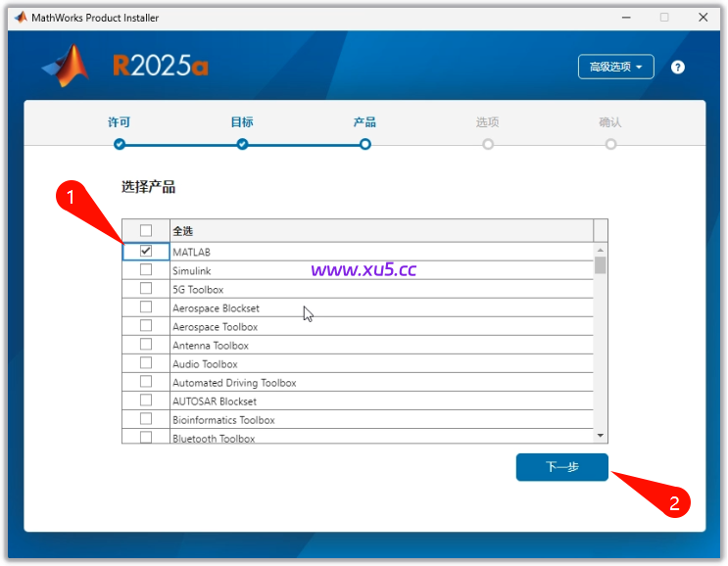The width and height of the screenshot is (728, 566).
Task: Go to the 目标 step tab
Action: [242, 122]
